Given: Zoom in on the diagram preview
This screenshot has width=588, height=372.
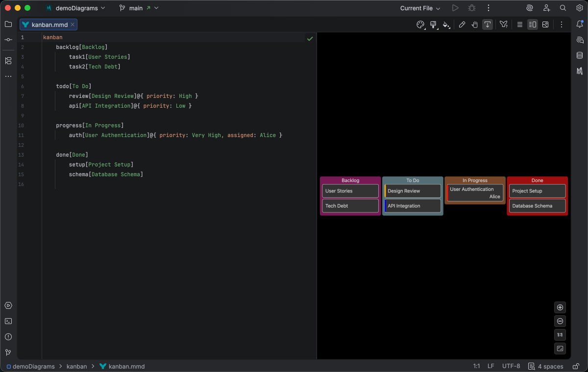Looking at the screenshot, I should click(x=560, y=307).
